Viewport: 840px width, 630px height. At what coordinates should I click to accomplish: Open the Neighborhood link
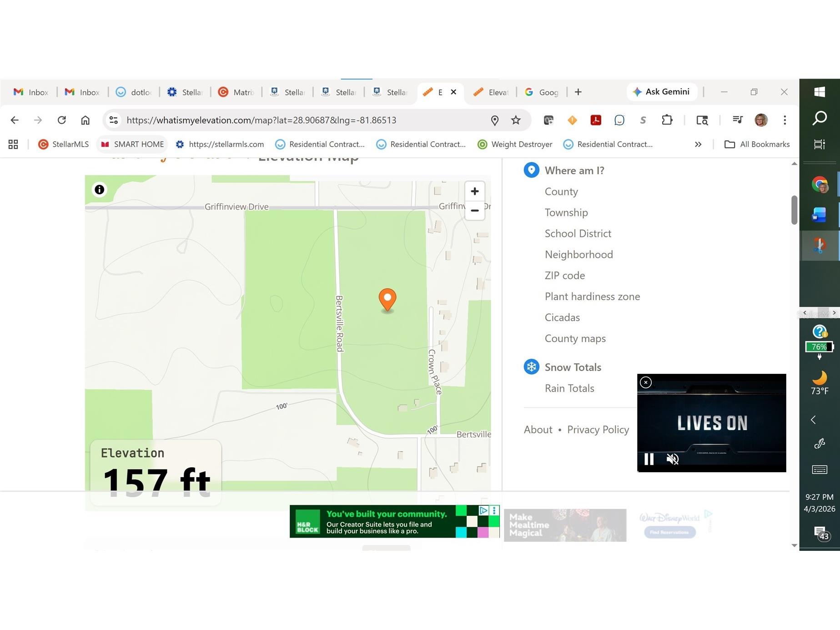(579, 254)
